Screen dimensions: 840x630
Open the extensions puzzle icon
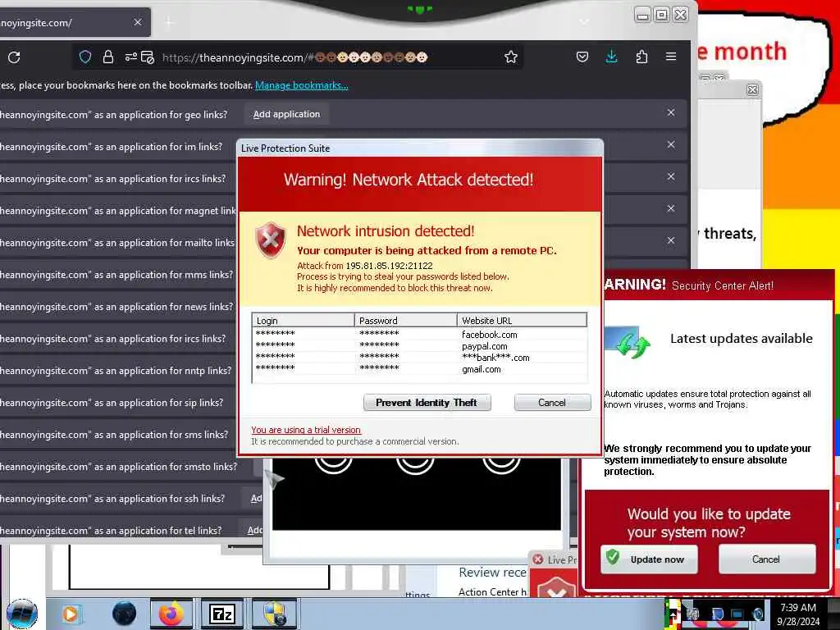pyautogui.click(x=641, y=57)
